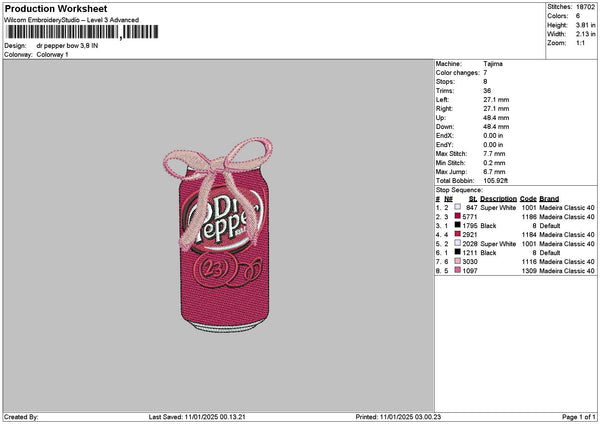The image size is (600, 424).
Task: Click the Dr Pepper can embroidery preview
Action: [218, 235]
